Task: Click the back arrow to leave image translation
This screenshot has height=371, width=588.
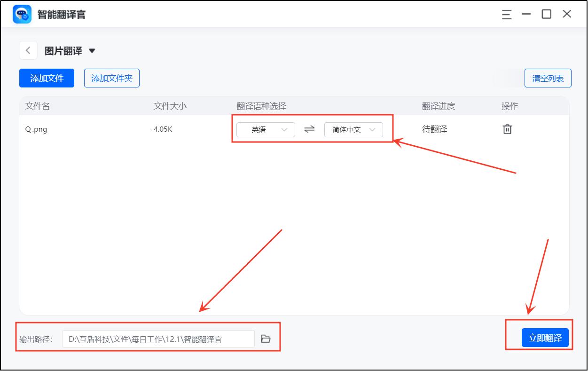Action: (x=28, y=50)
